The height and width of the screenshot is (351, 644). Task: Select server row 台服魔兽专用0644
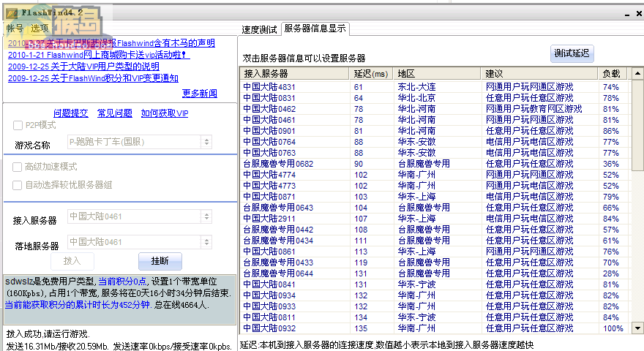click(x=435, y=273)
